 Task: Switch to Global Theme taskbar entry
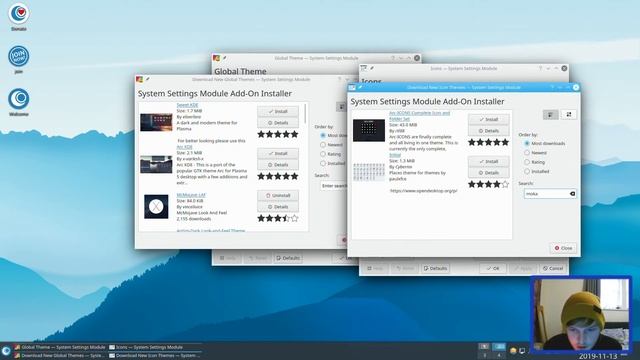(60, 347)
